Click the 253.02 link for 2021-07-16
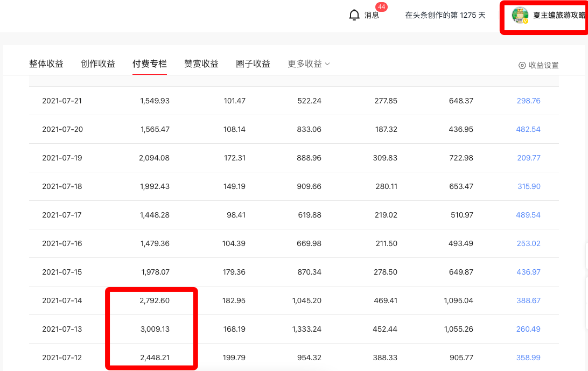Screen dimensions: 588x371 (x=528, y=243)
